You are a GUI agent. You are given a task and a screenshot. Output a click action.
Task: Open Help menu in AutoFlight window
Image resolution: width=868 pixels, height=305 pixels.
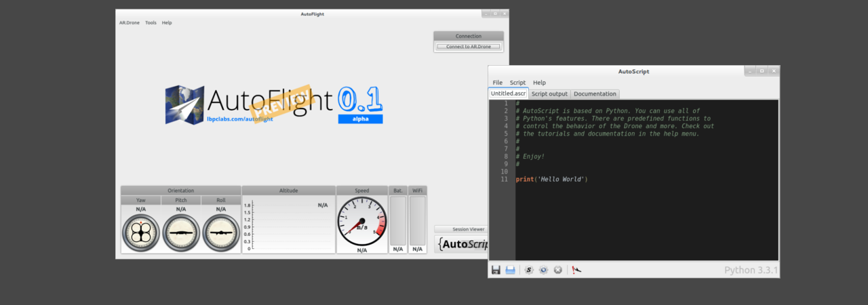(167, 22)
